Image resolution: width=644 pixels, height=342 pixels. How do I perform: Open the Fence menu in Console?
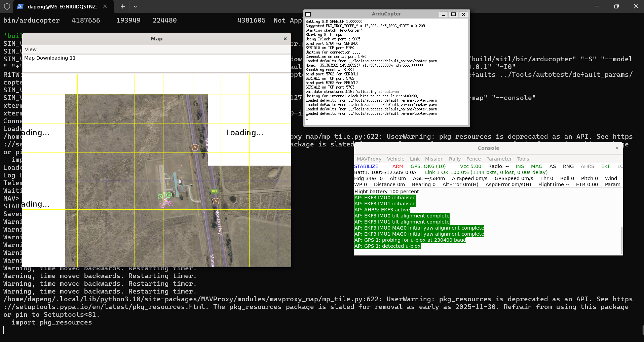(473, 159)
